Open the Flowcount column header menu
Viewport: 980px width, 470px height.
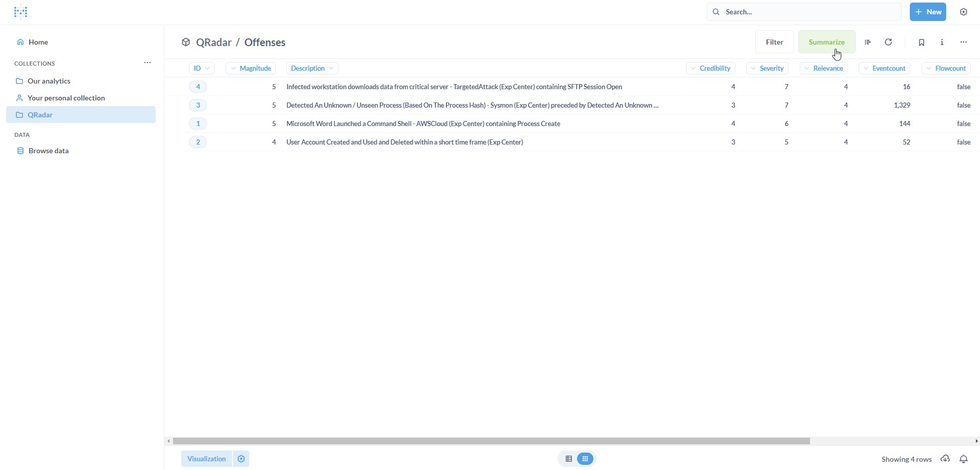coord(946,68)
